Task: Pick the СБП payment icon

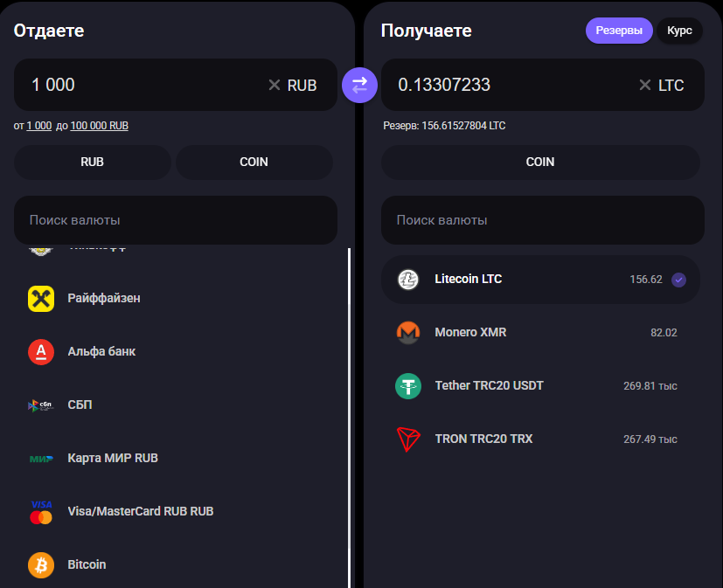Action: [41, 405]
